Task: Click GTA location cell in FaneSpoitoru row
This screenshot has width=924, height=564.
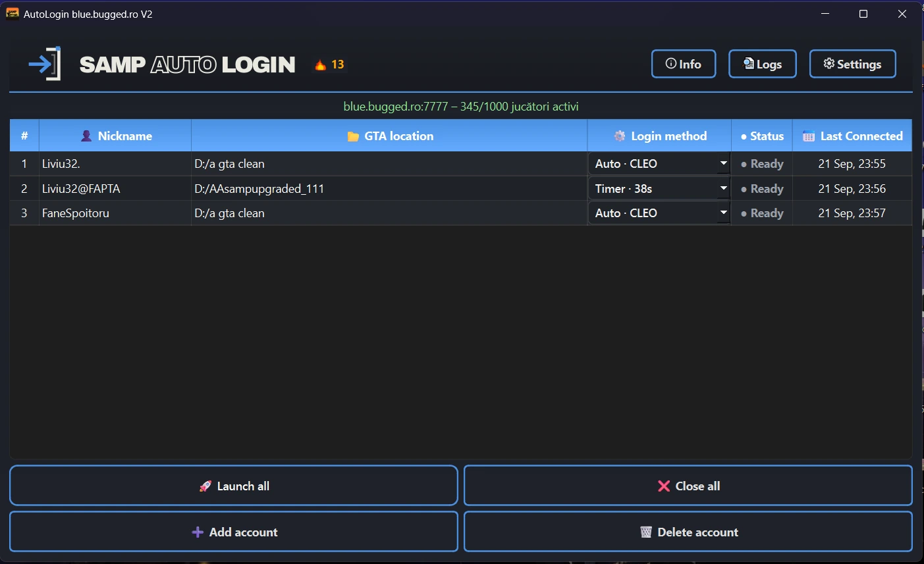Action: [389, 213]
